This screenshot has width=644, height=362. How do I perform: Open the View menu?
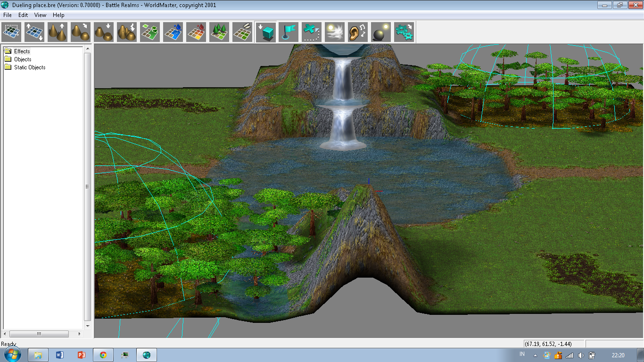click(40, 15)
